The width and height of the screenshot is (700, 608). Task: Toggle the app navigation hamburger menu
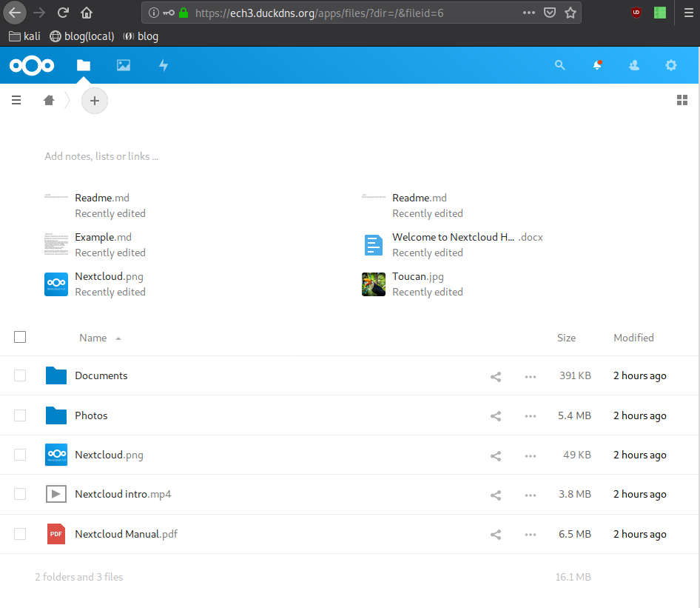(x=16, y=100)
